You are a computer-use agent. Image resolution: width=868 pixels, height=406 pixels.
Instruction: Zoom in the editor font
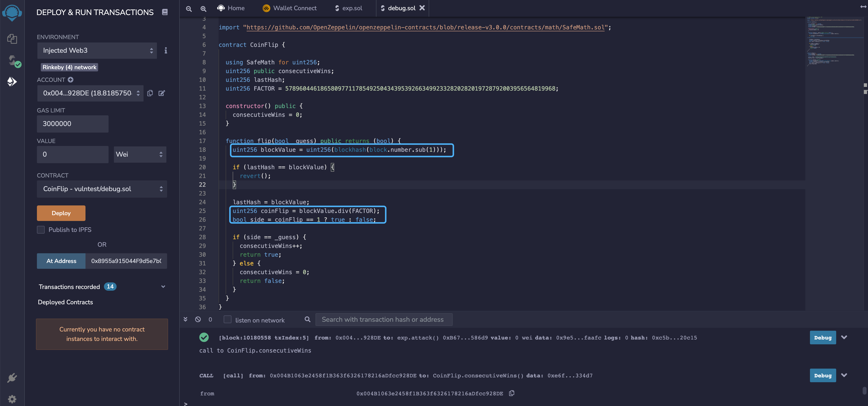204,8
